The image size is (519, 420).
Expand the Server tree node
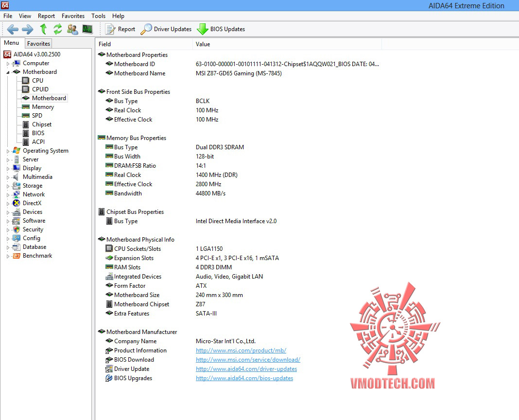pyautogui.click(x=8, y=159)
